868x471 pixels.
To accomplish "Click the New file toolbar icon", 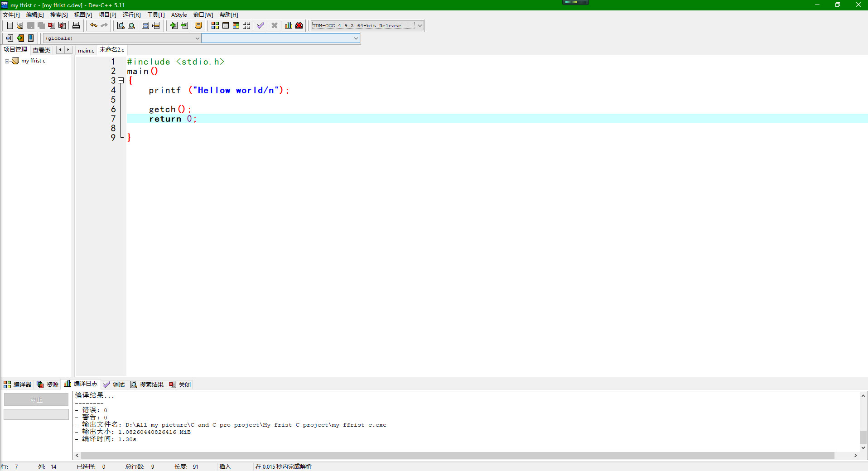I will pyautogui.click(x=10, y=25).
